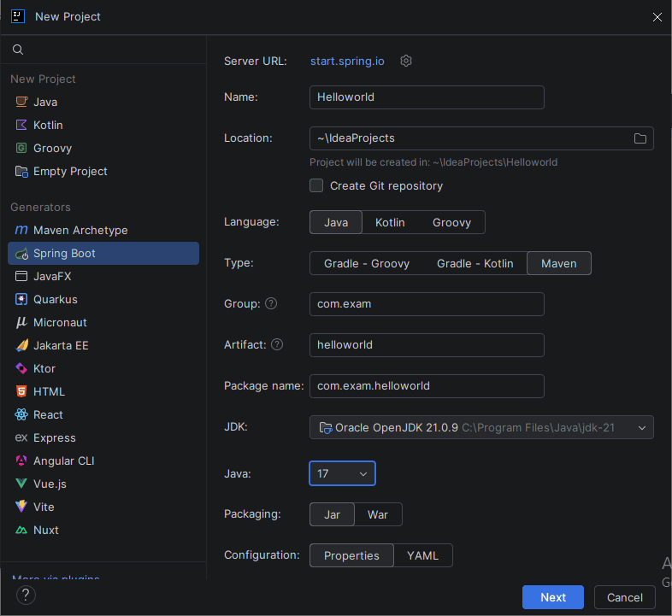
Task: Select Groovy as language
Action: tap(451, 222)
